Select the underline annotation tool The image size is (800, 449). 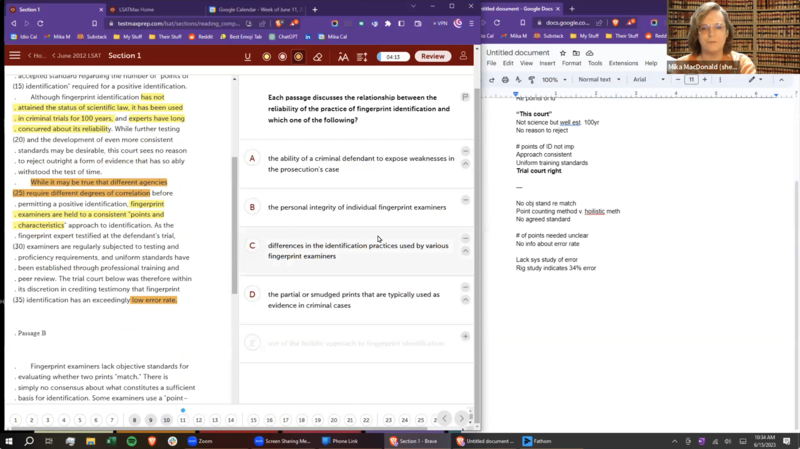248,57
